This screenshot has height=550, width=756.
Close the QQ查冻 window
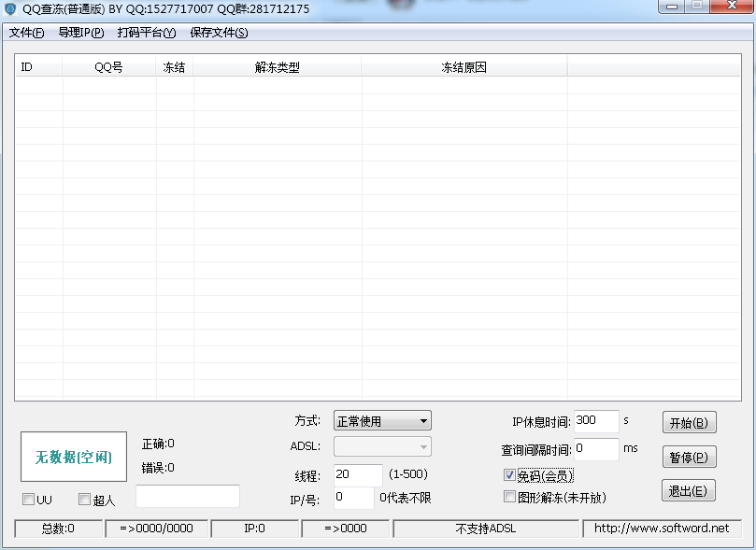pos(732,6)
